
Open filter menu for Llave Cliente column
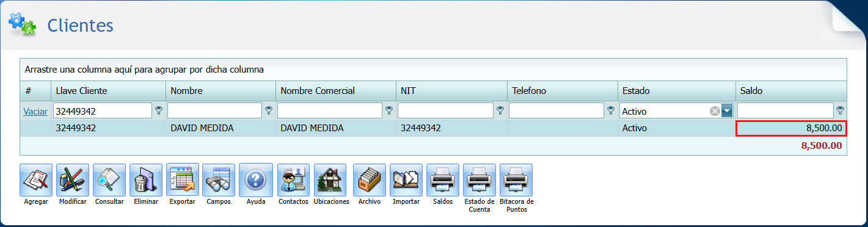point(159,110)
